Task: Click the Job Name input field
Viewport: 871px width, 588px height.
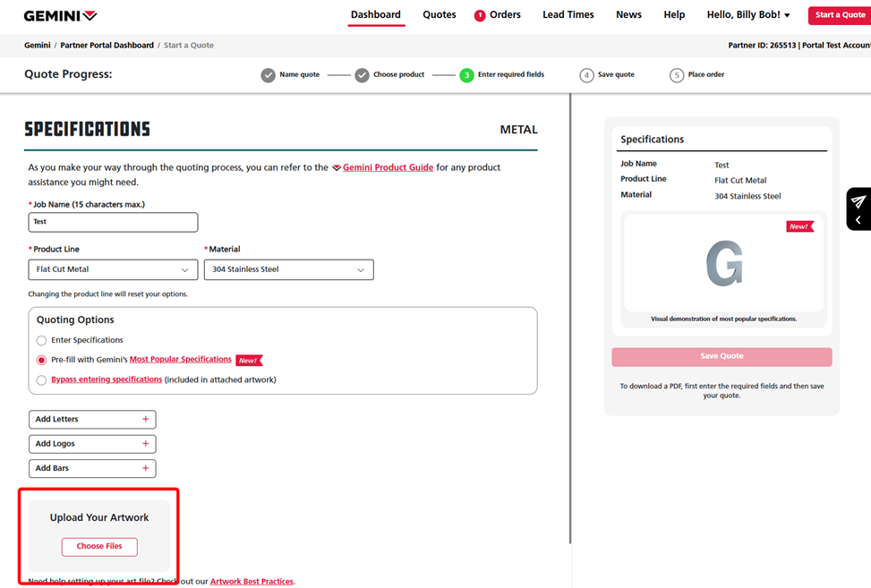Action: 113,222
